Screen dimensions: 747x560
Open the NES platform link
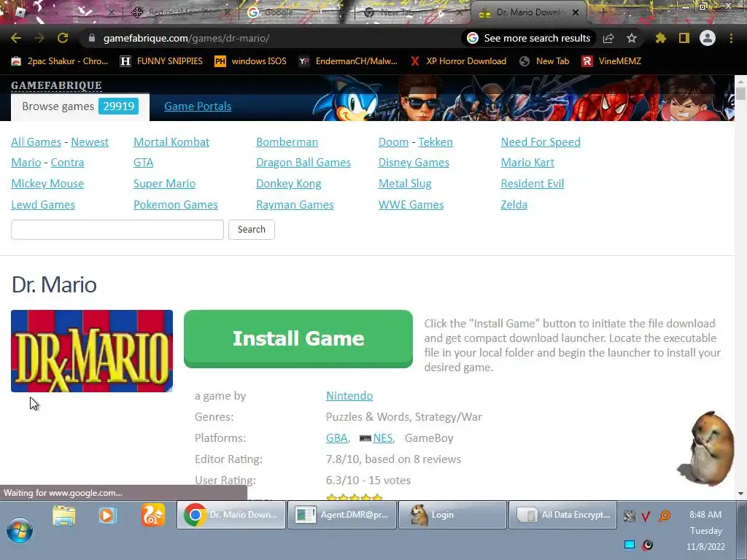point(382,438)
